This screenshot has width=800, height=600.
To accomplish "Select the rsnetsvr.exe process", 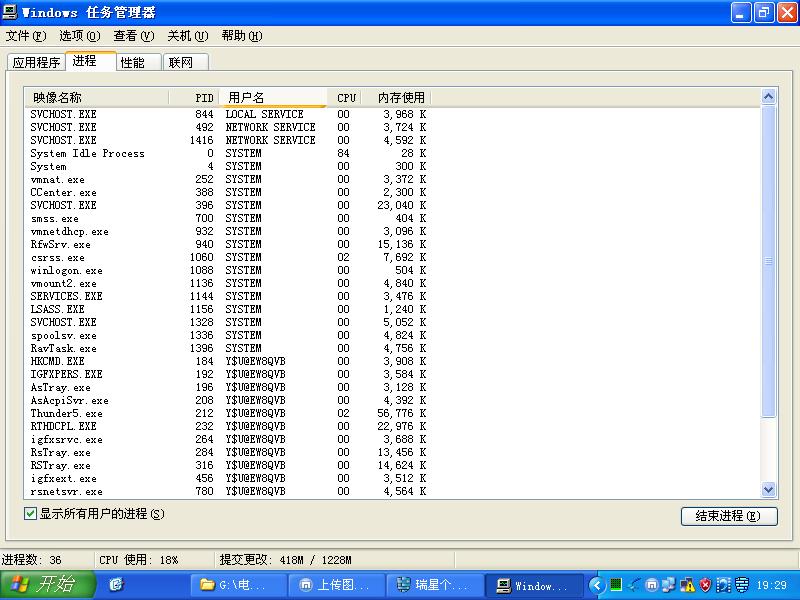I will point(229,491).
